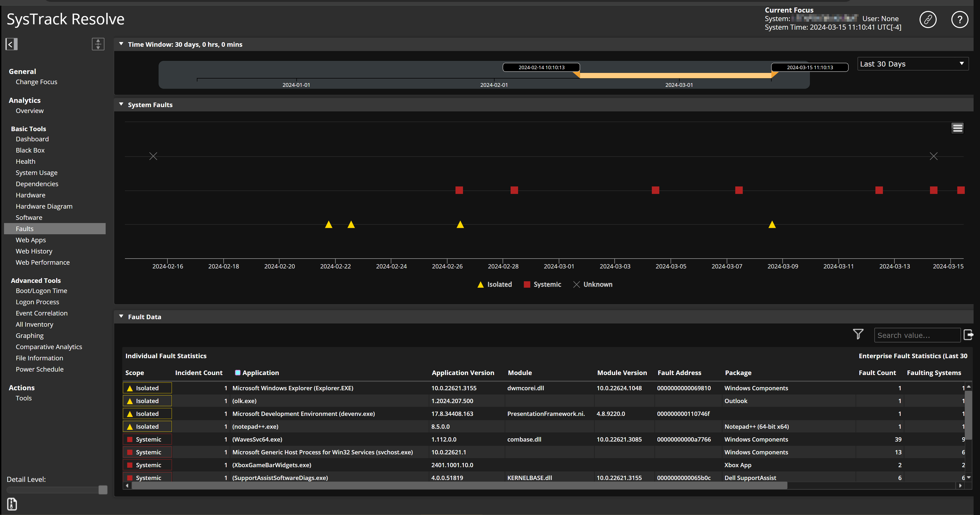Click the share link icon near Current Focus
This screenshot has width=980, height=515.
click(928, 19)
